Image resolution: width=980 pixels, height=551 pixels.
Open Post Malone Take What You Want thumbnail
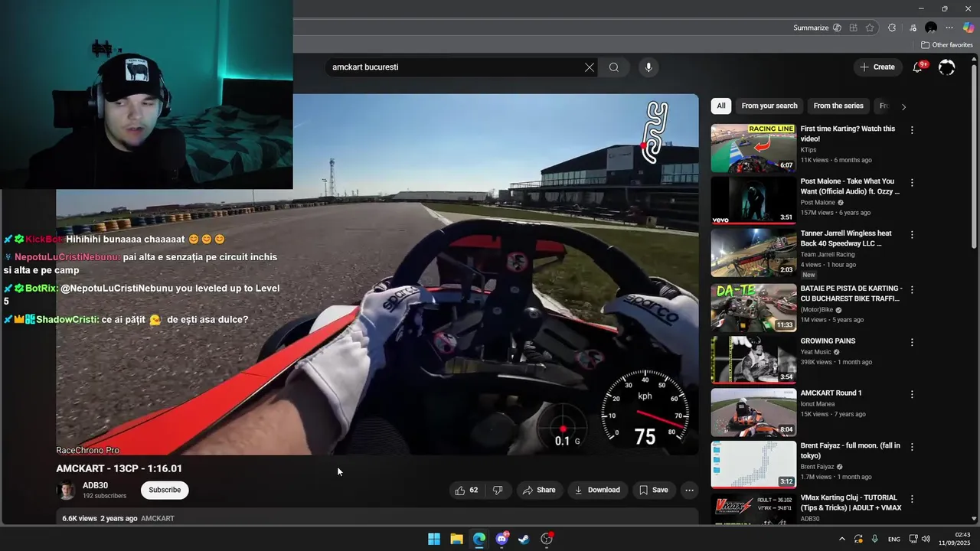click(x=753, y=201)
